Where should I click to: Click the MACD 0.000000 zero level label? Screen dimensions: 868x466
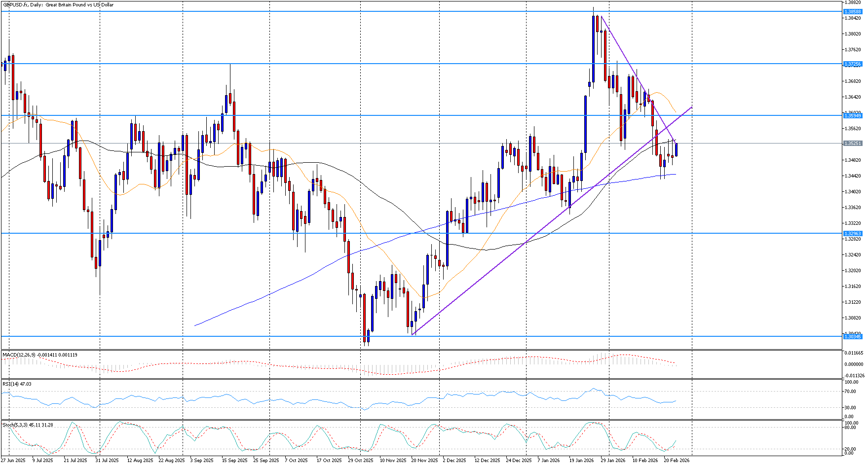pos(854,364)
